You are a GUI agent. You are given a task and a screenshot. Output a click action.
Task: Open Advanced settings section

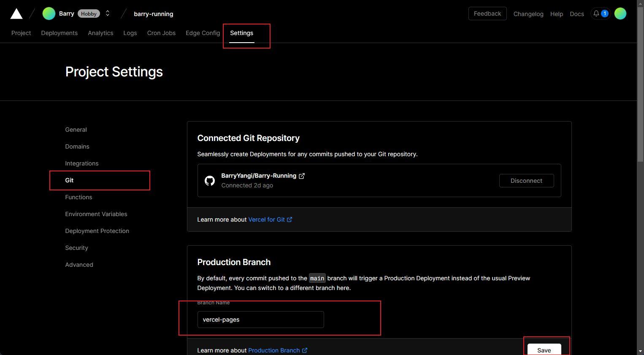(79, 265)
